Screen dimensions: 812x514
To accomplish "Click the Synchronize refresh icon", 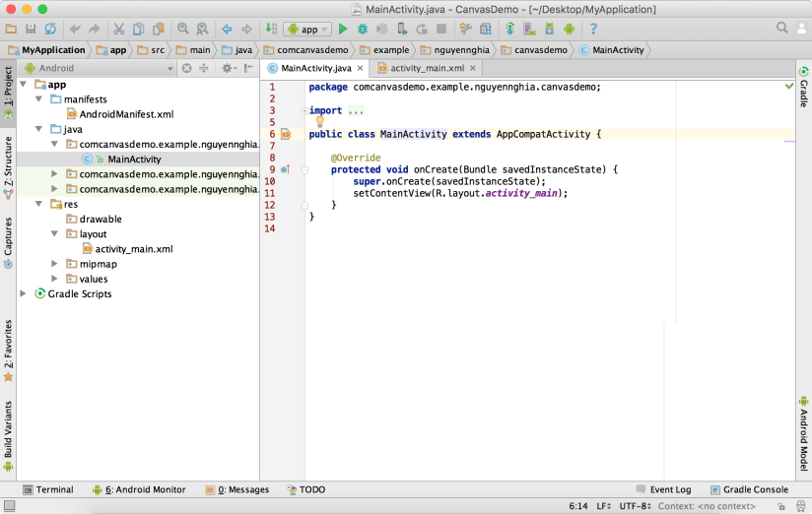I will click(x=50, y=29).
